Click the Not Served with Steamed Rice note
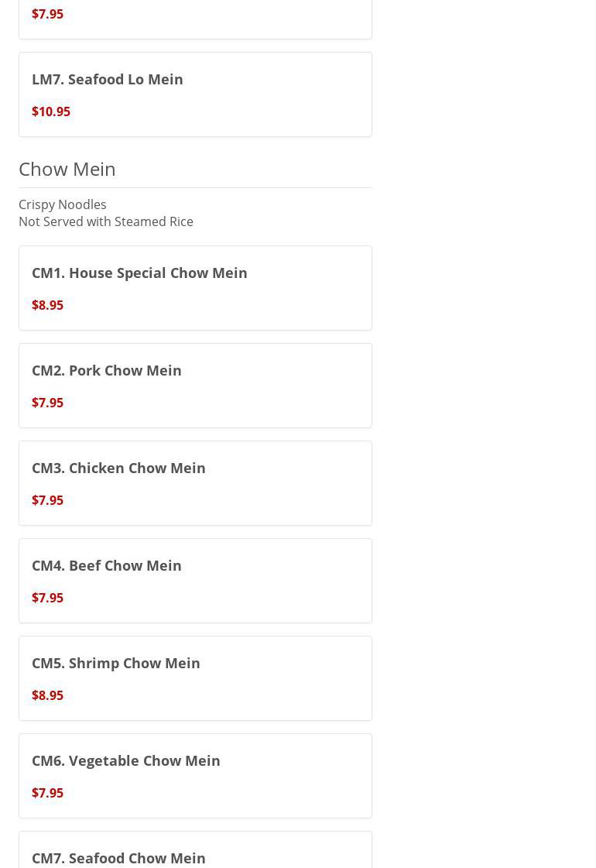596x868 pixels. (106, 221)
